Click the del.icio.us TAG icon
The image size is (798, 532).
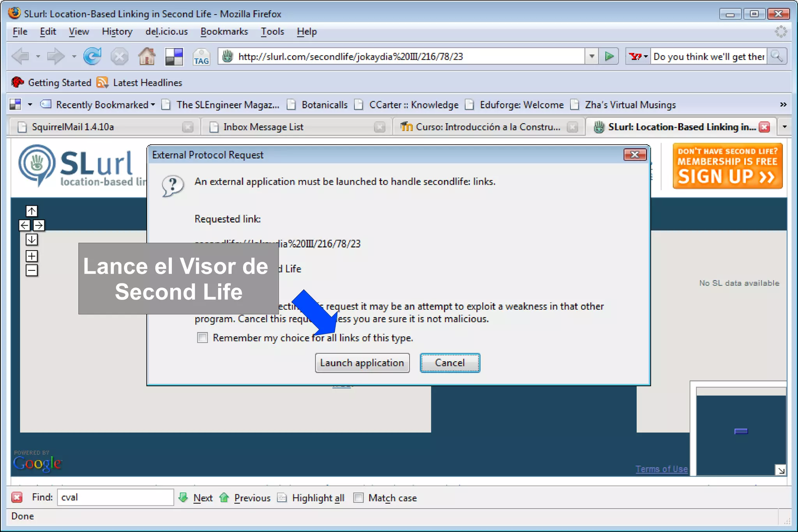(201, 57)
